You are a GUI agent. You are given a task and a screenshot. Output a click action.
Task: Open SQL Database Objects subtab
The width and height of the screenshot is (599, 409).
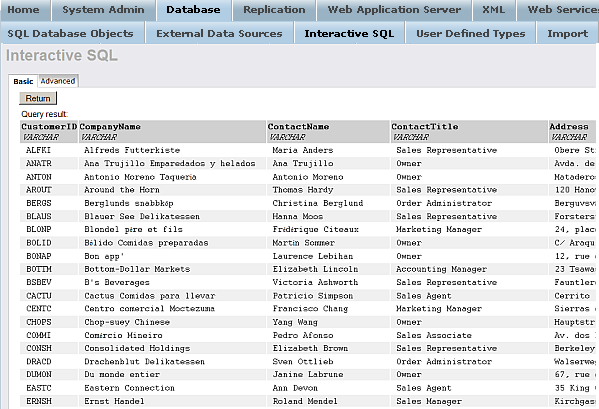click(71, 33)
